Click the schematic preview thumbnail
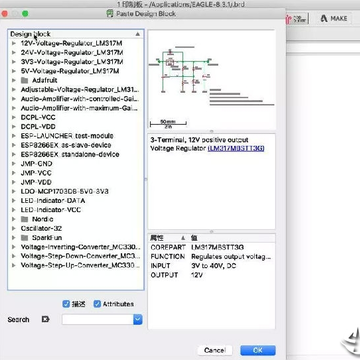 [x=212, y=80]
